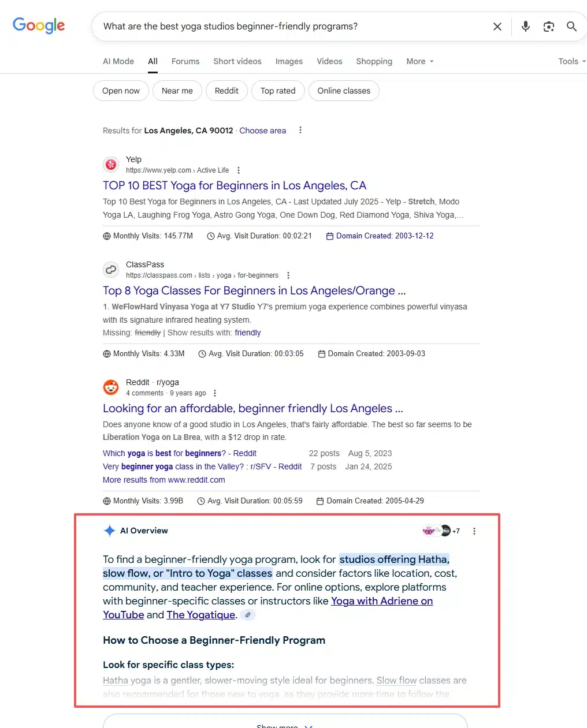587x728 pixels.
Task: Open three-dot menu beside Yelp result
Action: point(239,170)
